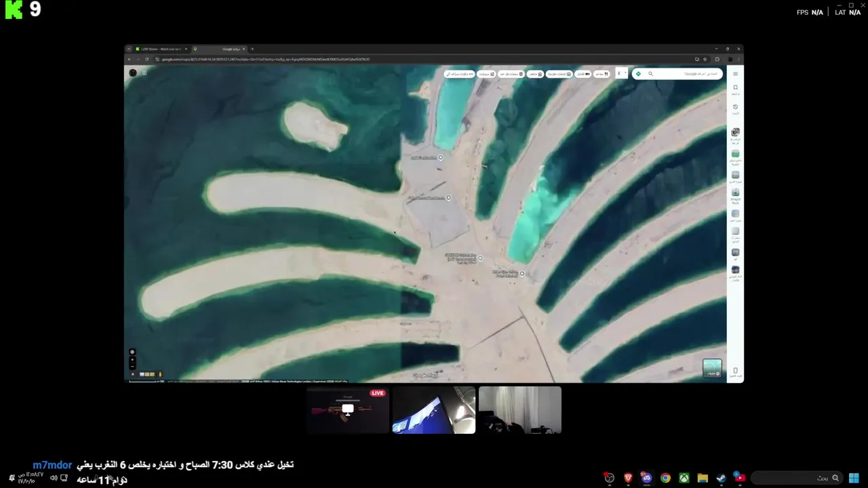The image size is (868, 488).
Task: Click the m7mdor username in chat overlay
Action: (52, 465)
